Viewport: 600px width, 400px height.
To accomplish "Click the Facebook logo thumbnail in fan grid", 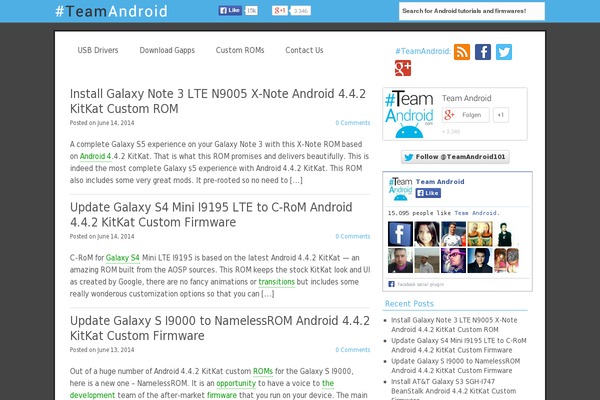I will pyautogui.click(x=400, y=234).
